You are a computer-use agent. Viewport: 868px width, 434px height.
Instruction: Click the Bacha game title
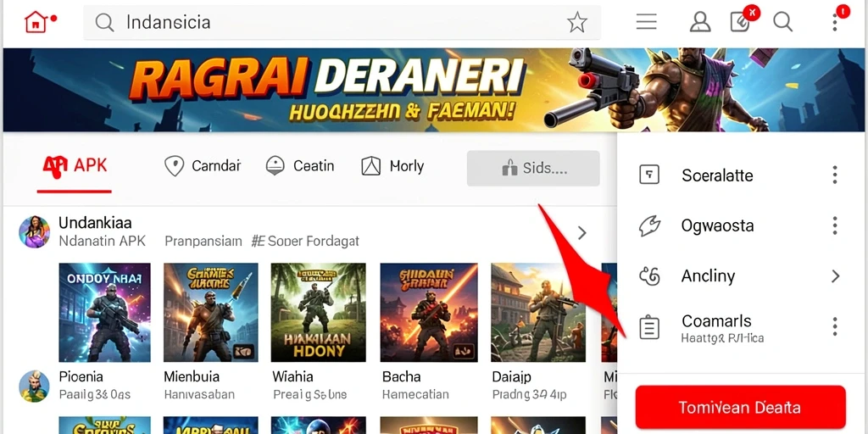tap(401, 377)
